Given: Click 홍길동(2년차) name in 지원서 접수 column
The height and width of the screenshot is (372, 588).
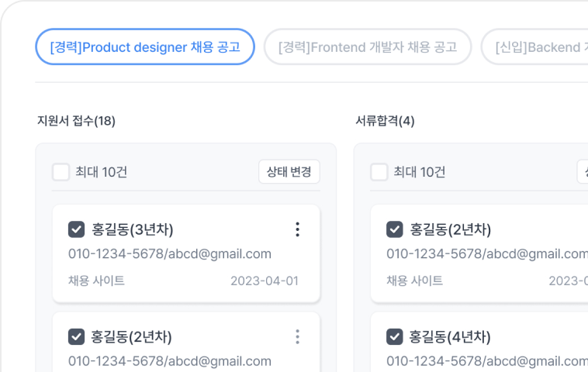Looking at the screenshot, I should 132,337.
